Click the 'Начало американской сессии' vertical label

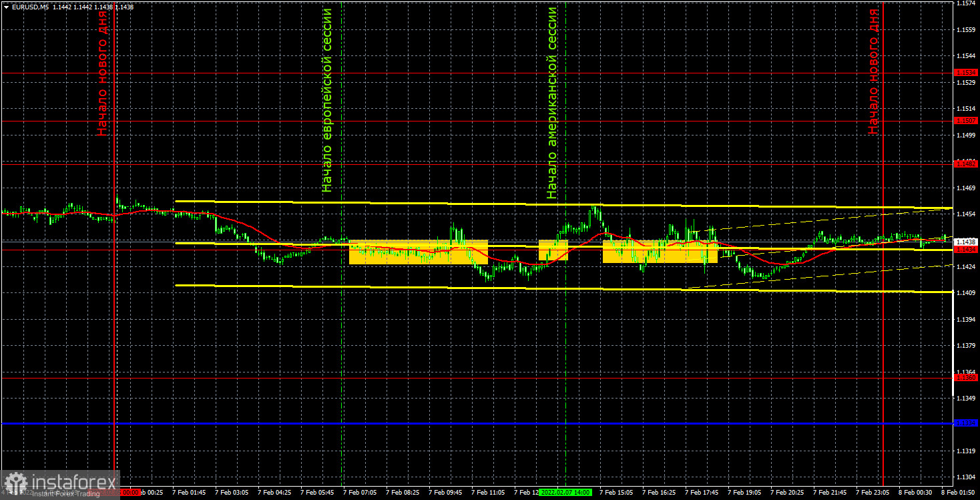[x=551, y=103]
